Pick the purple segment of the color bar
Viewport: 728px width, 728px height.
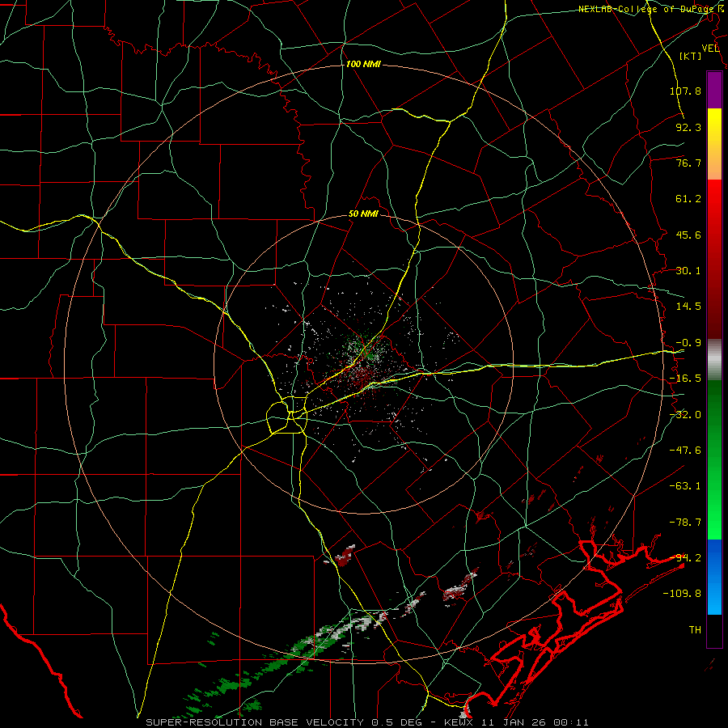(x=714, y=90)
